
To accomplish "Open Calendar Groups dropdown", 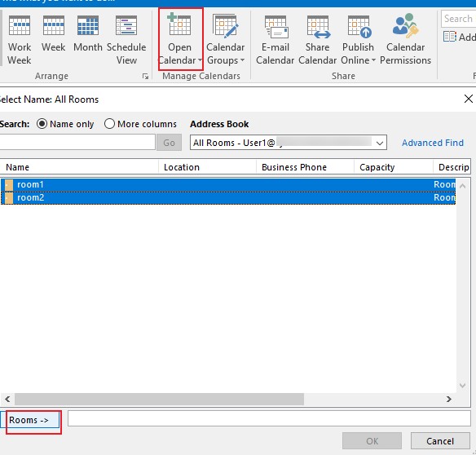I will 226,40.
